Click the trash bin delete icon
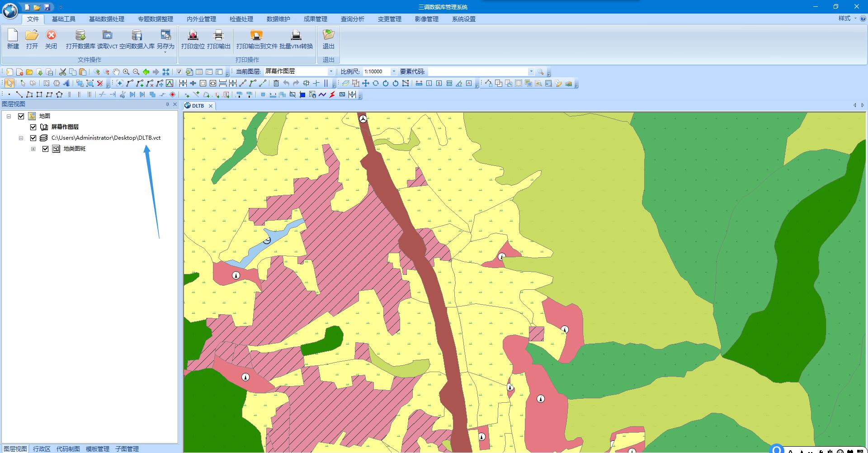This screenshot has height=453, width=868. tap(276, 83)
